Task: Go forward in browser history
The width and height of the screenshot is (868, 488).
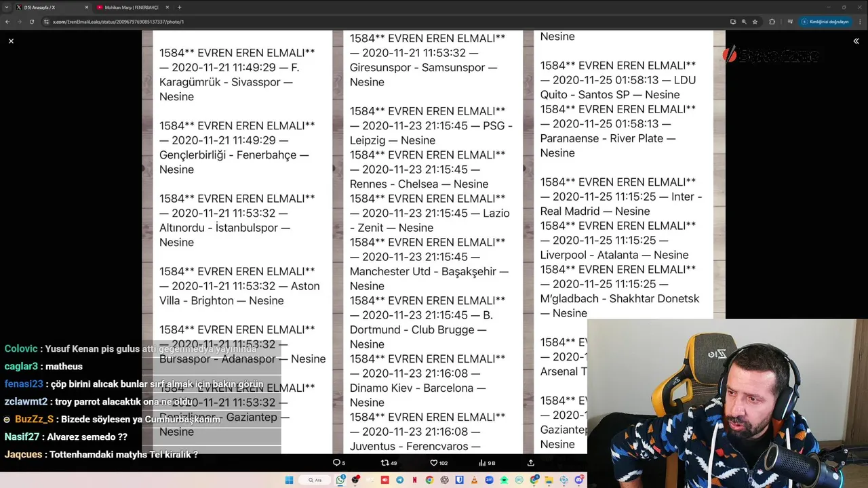Action: [x=19, y=22]
